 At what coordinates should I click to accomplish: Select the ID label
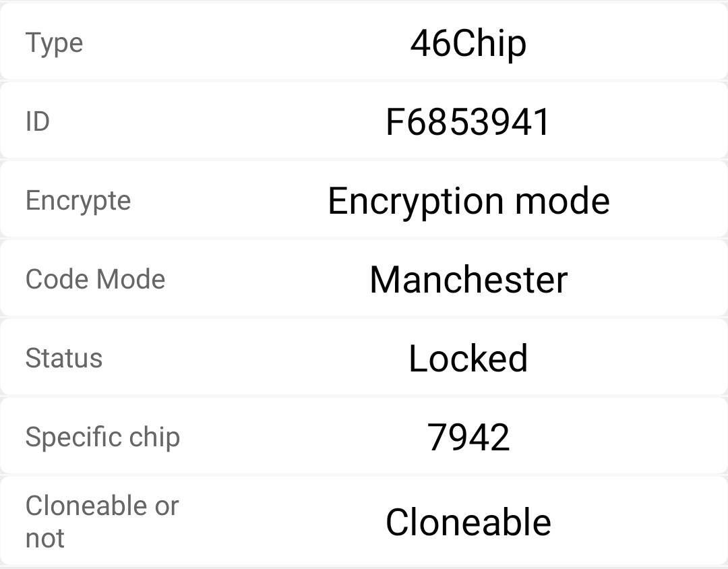click(38, 122)
